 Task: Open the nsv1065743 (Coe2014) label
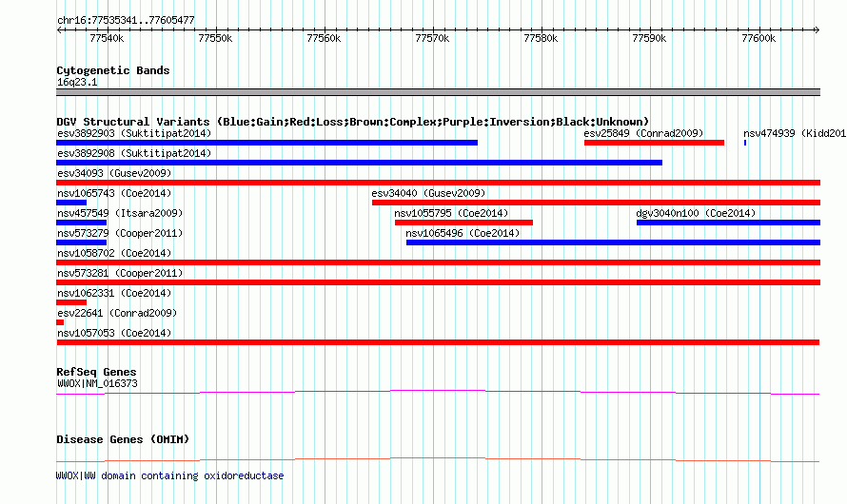click(x=114, y=193)
